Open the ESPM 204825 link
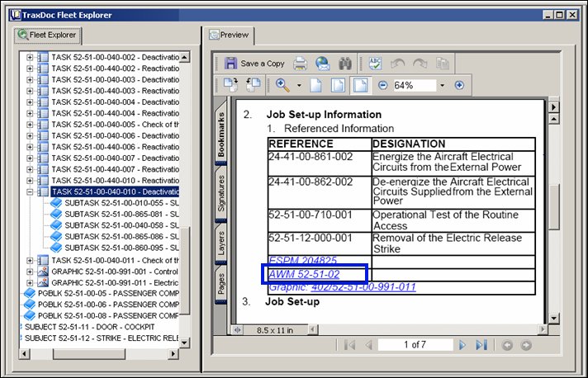 click(x=302, y=260)
